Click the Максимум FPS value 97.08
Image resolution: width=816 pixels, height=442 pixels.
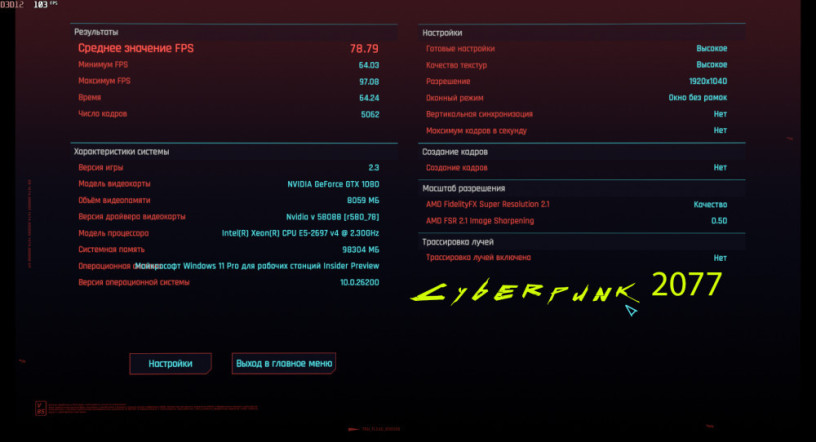pyautogui.click(x=368, y=82)
